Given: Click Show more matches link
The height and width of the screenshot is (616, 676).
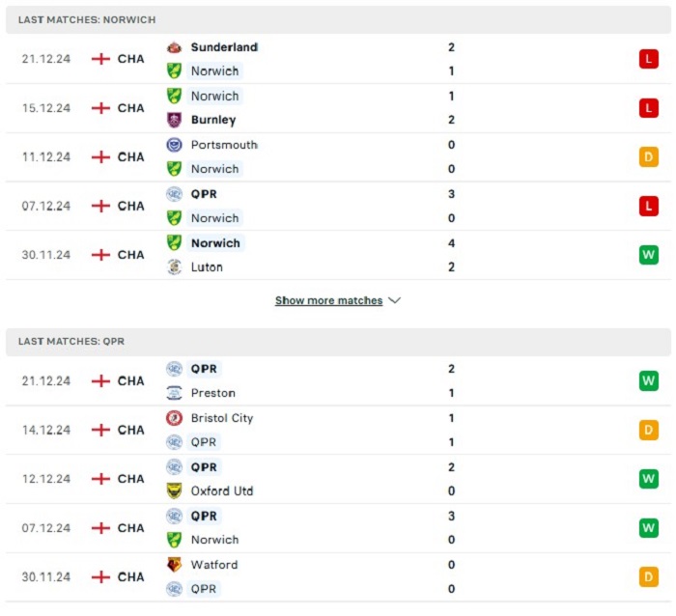Looking at the screenshot, I should point(329,300).
